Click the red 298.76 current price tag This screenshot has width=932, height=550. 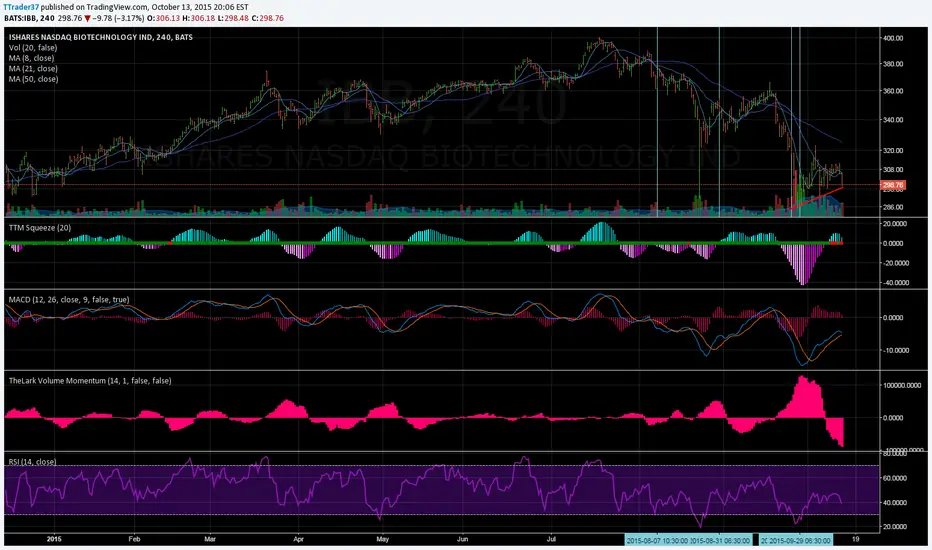click(893, 186)
